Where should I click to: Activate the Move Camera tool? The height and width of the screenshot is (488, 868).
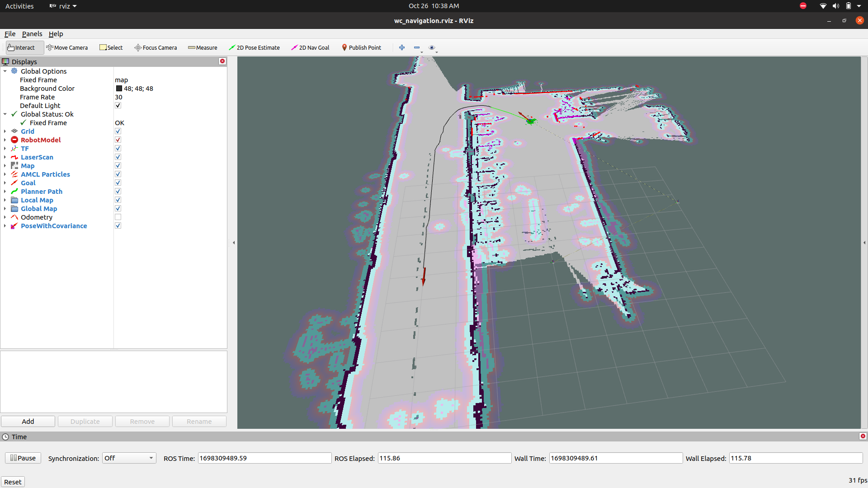click(67, 47)
